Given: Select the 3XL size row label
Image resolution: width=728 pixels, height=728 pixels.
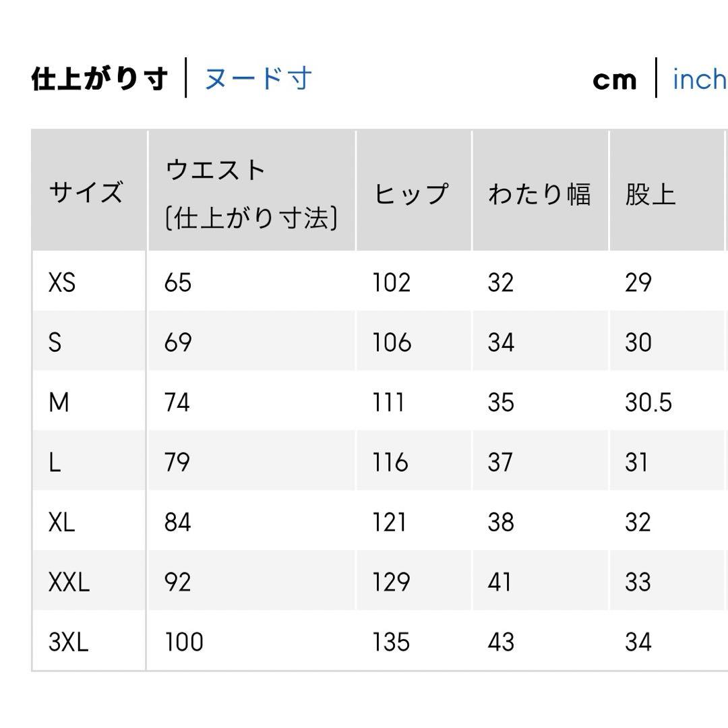Looking at the screenshot, I should pyautogui.click(x=68, y=642).
